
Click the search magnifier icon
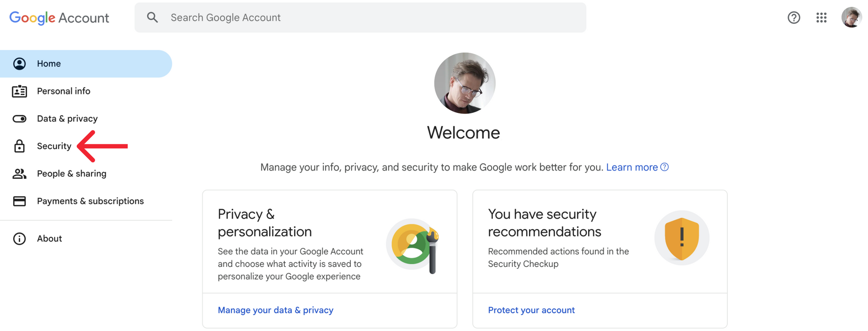[152, 18]
